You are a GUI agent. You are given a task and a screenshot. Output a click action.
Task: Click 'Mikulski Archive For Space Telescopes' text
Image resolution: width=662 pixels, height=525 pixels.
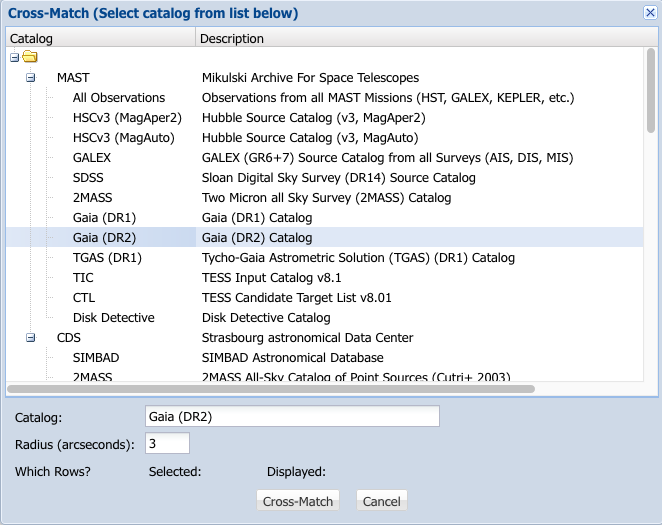(310, 78)
